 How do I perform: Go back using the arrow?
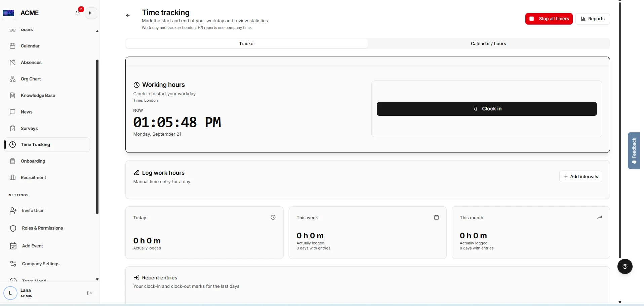[128, 15]
